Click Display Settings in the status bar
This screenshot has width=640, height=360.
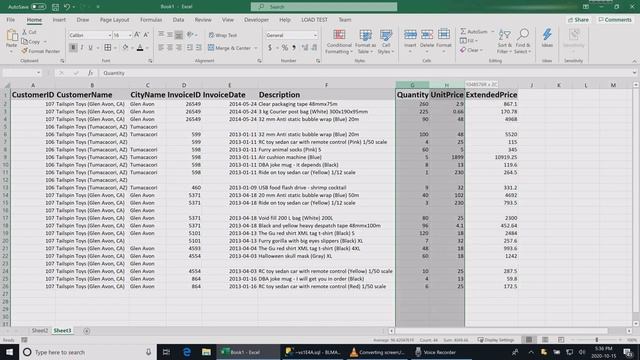click(x=496, y=340)
